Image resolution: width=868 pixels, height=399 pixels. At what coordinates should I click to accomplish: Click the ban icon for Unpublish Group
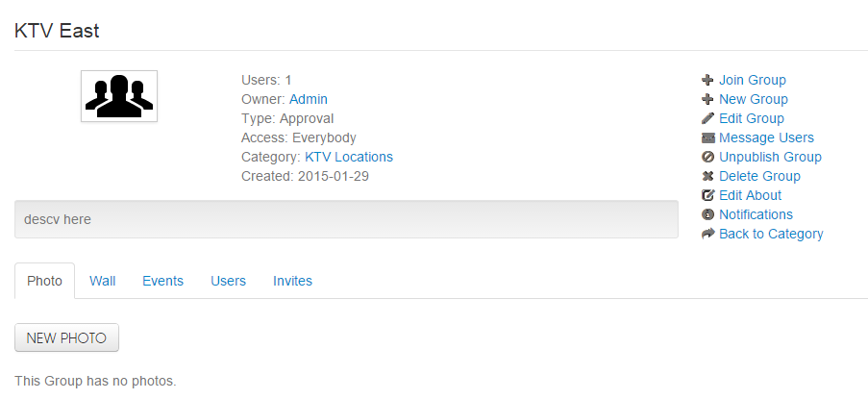point(707,157)
